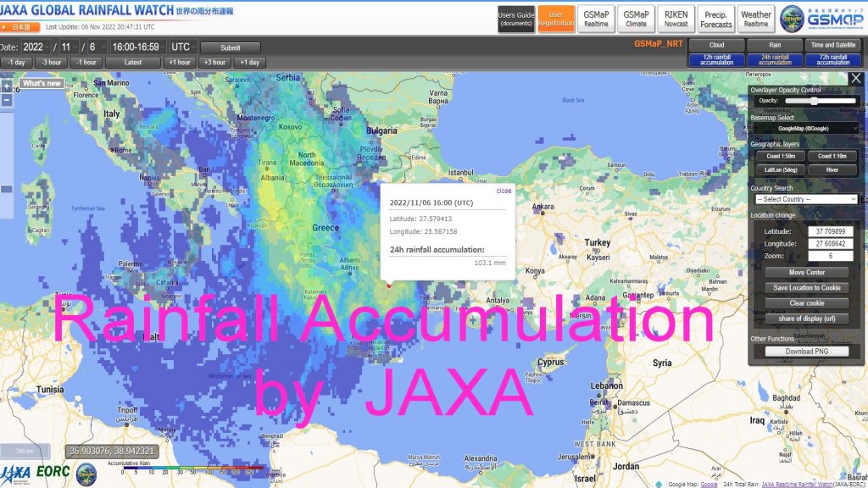Toggle 72h rainfall accumulation
This screenshot has width=868, height=488.
pyautogui.click(x=833, y=60)
